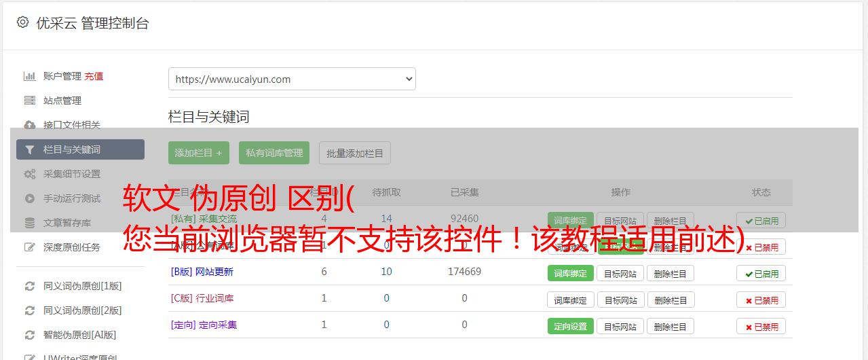Image resolution: width=868 pixels, height=360 pixels.
Task: Click the refresh icon of 智能伪原创[AI版]
Action: click(x=29, y=335)
